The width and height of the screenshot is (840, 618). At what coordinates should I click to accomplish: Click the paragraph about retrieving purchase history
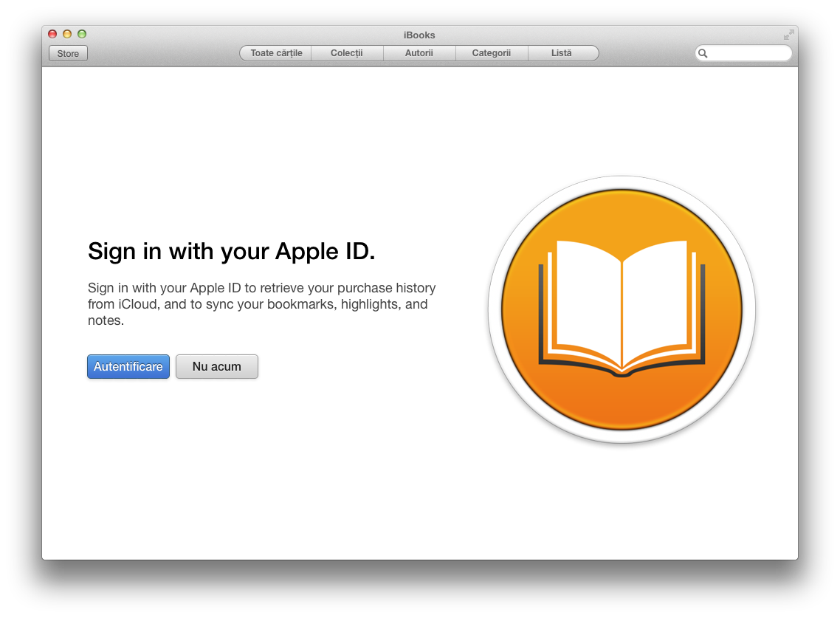pyautogui.click(x=262, y=304)
